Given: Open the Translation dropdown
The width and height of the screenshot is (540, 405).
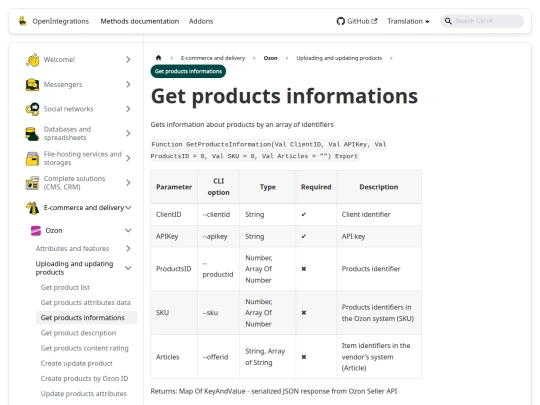Looking at the screenshot, I should click(408, 21).
